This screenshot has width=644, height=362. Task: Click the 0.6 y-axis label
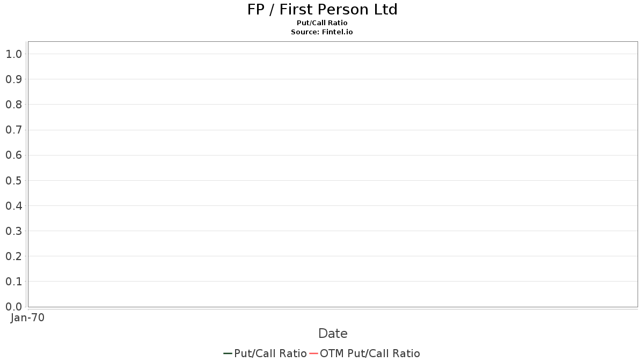pos(13,156)
